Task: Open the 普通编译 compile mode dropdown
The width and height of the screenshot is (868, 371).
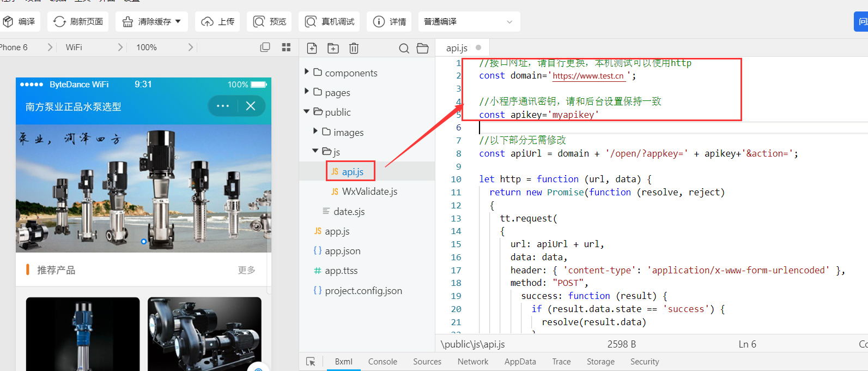Action: coord(469,22)
